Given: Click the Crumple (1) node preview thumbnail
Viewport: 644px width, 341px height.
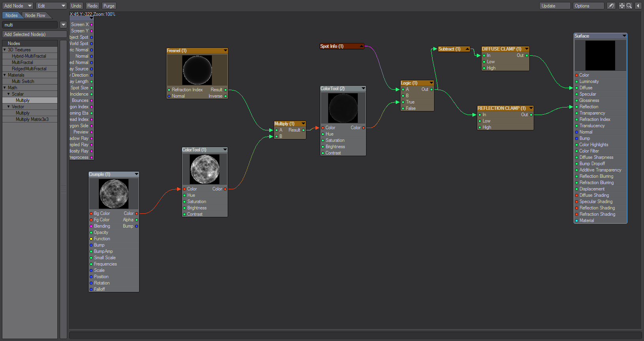Looking at the screenshot, I should click(x=114, y=194).
